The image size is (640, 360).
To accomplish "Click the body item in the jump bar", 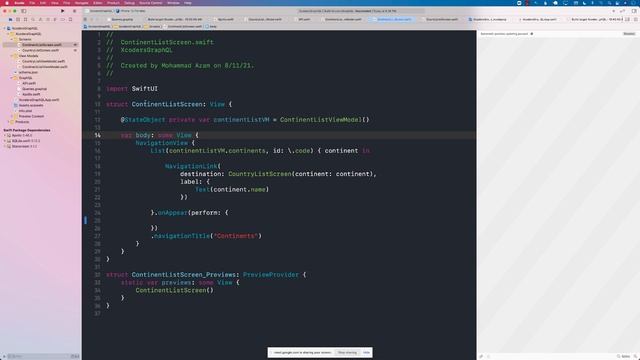I will tap(211, 27).
